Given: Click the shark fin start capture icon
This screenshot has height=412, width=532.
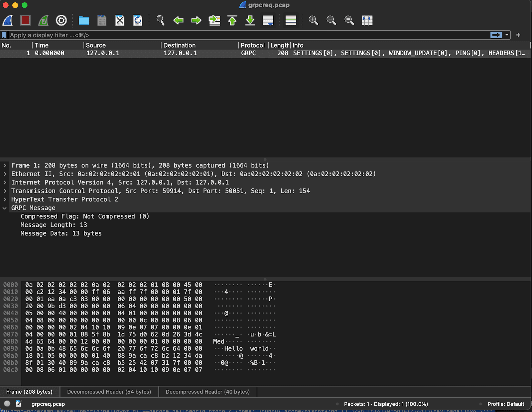Looking at the screenshot, I should (x=8, y=20).
